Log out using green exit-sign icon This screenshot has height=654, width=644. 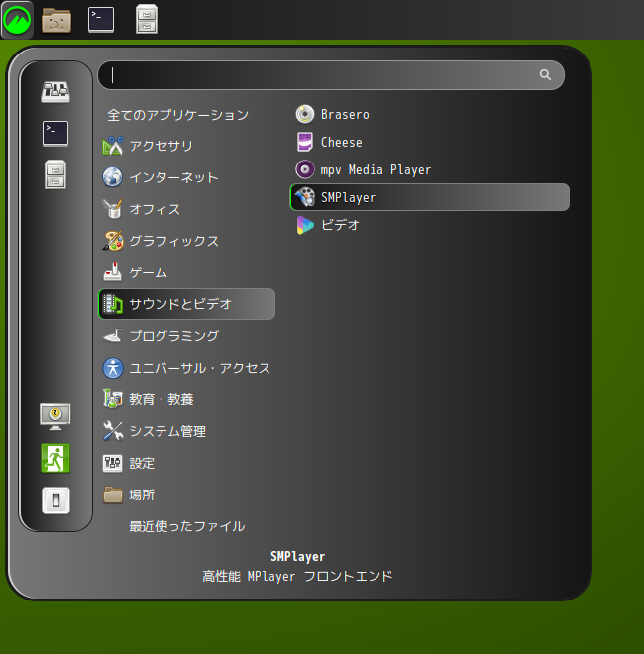click(55, 458)
